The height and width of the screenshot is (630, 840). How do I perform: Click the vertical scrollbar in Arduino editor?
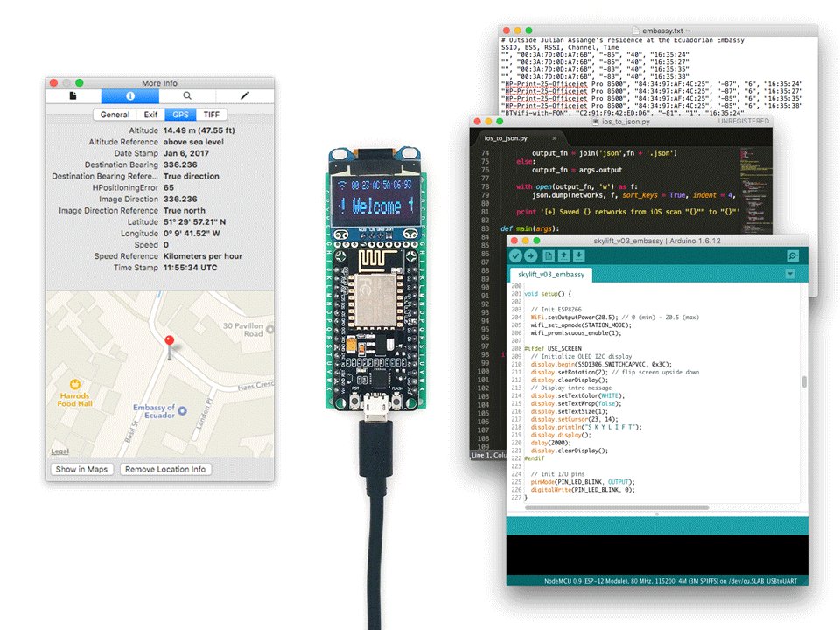point(804,381)
